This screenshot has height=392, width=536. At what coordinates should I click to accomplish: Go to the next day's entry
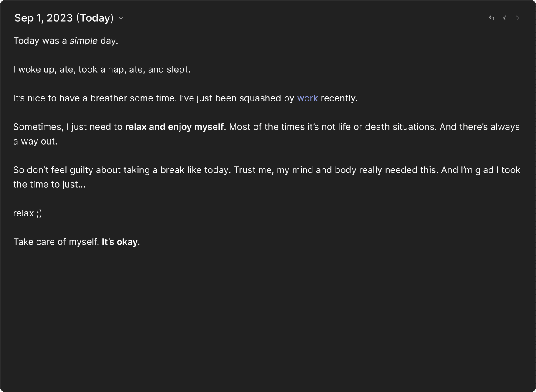[518, 18]
